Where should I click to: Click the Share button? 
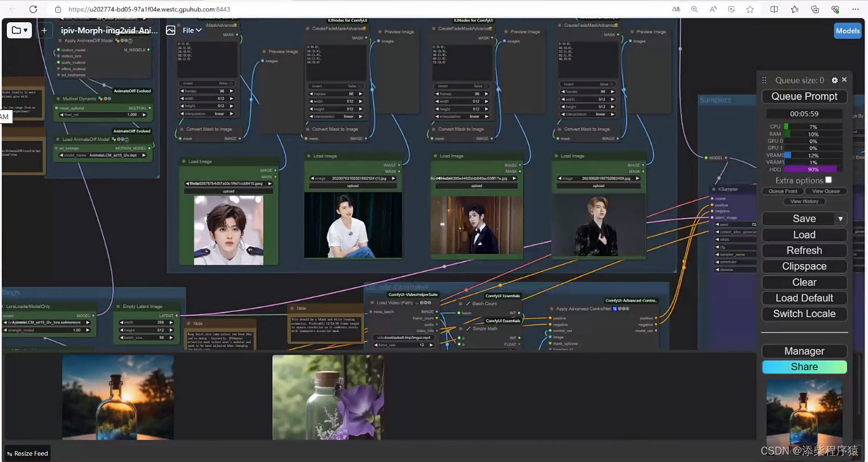[804, 367]
